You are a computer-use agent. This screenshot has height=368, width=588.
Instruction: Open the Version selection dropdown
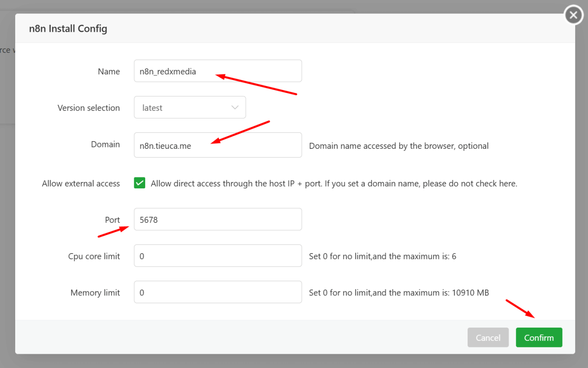pyautogui.click(x=190, y=107)
